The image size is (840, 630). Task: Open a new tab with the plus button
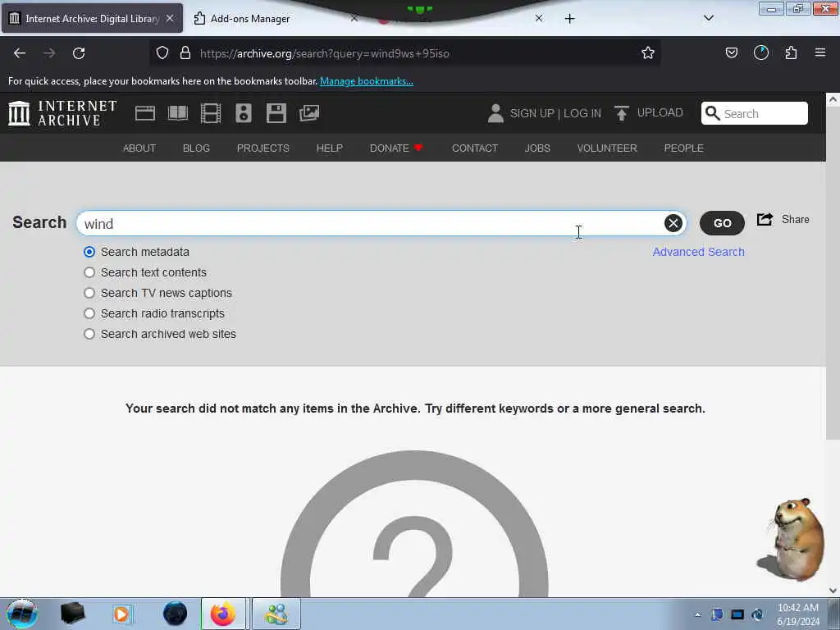tap(569, 19)
